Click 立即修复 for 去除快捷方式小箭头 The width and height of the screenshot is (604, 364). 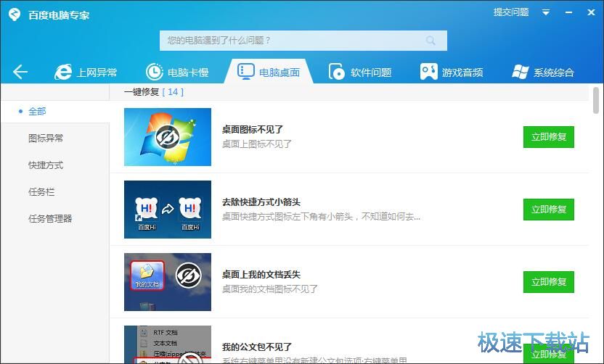coord(549,210)
